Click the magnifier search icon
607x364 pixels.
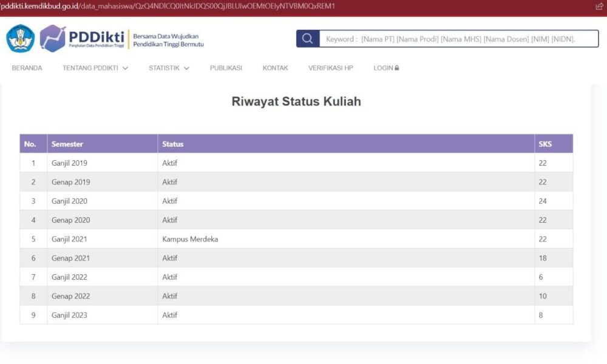pyautogui.click(x=308, y=39)
